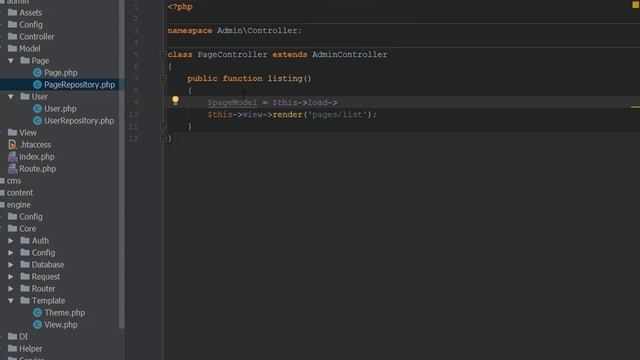Open PageRepository.php from the tree
Screen dimensions: 640x360
[x=80, y=84]
